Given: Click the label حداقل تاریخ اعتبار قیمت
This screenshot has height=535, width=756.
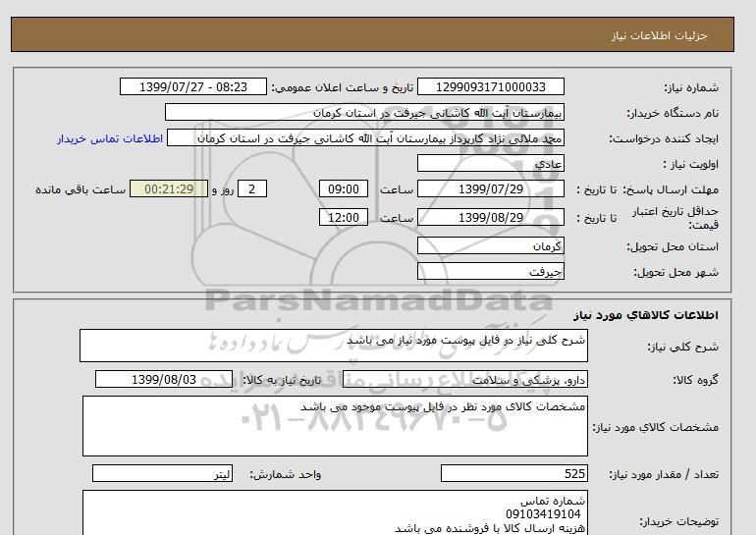Looking at the screenshot, I should click(x=675, y=218).
